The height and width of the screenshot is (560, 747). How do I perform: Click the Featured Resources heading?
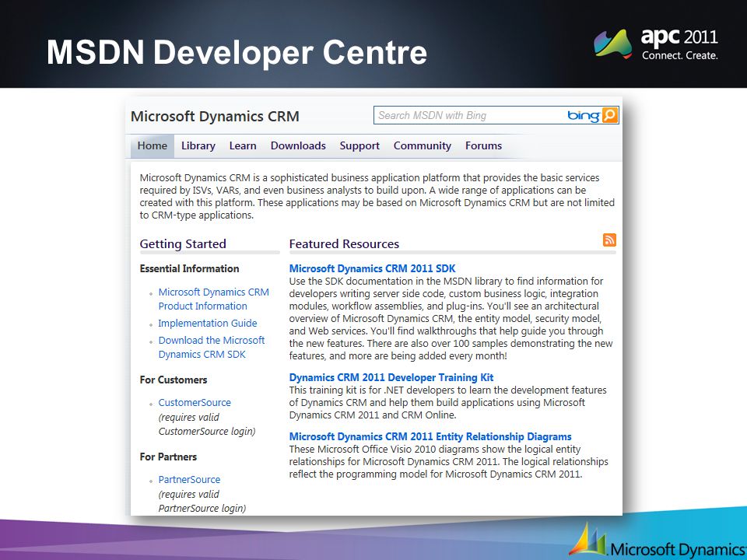(344, 243)
